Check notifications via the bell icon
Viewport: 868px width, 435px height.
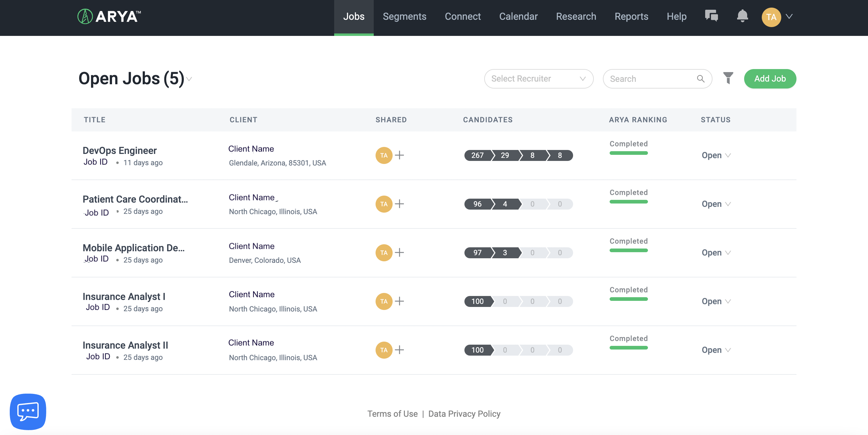click(x=742, y=16)
